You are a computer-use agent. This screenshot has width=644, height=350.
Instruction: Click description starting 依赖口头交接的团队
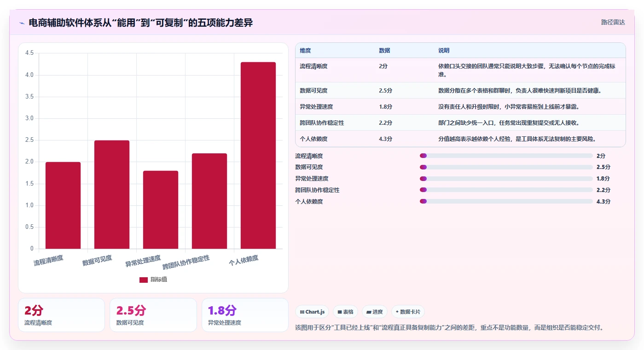point(527,70)
